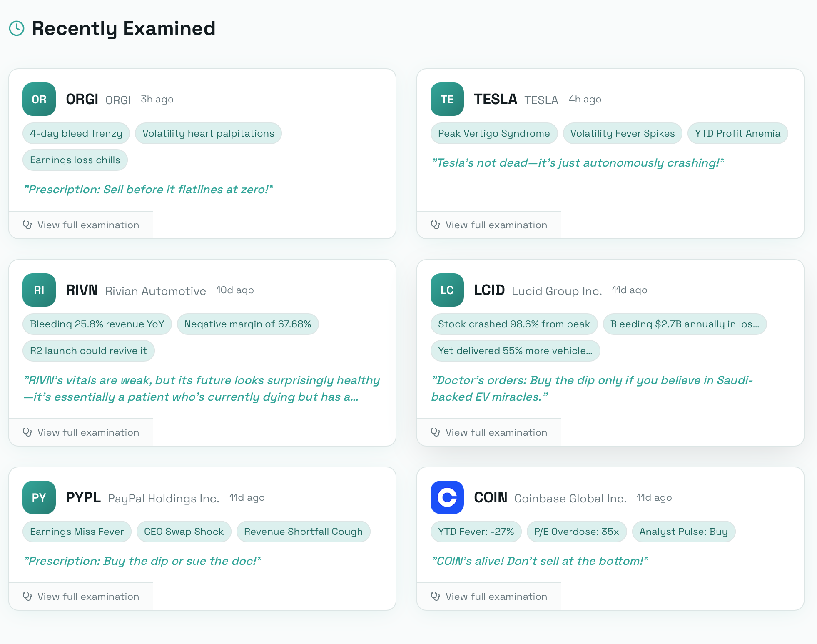Select the '4-day bleed frenzy' tag
Viewport: 817px width, 644px height.
click(76, 133)
